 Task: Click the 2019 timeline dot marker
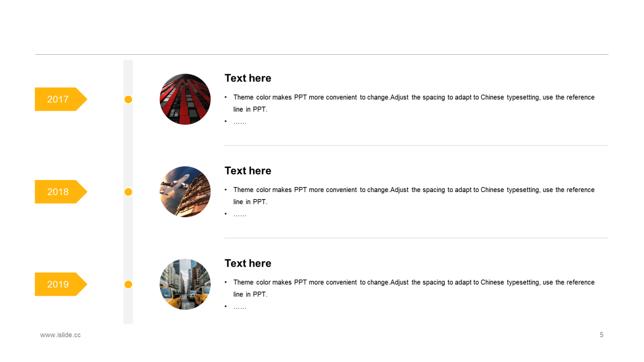coord(128,285)
